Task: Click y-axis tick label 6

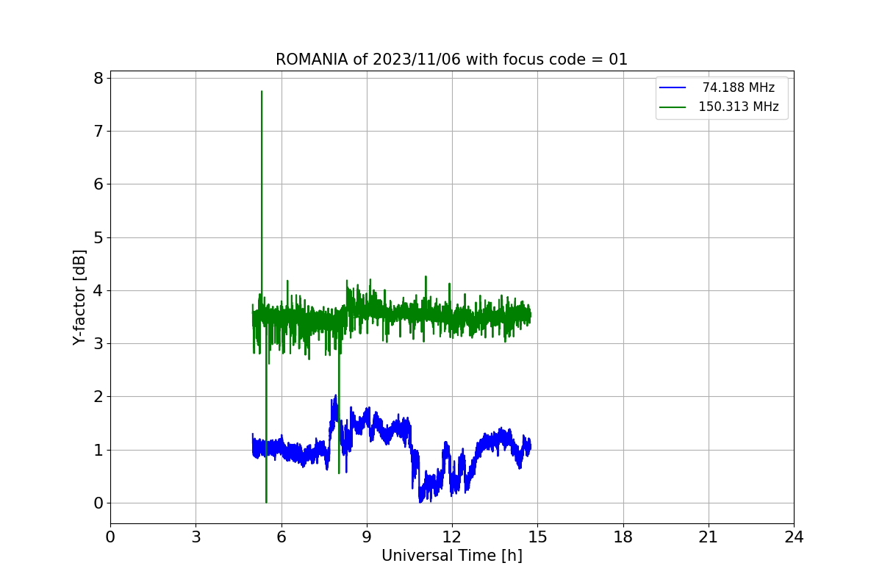Action: [98, 184]
